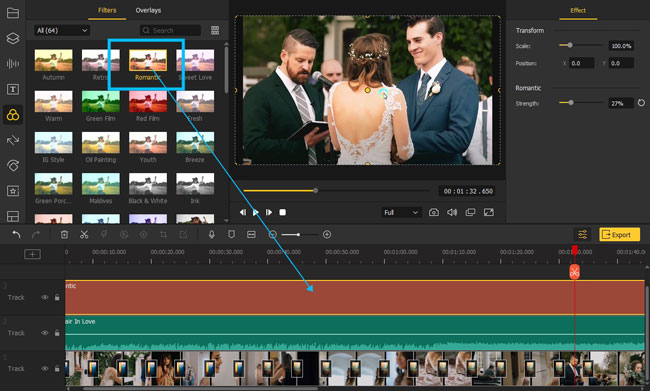
Task: Hide the Air In Love audio track
Action: coord(44,333)
